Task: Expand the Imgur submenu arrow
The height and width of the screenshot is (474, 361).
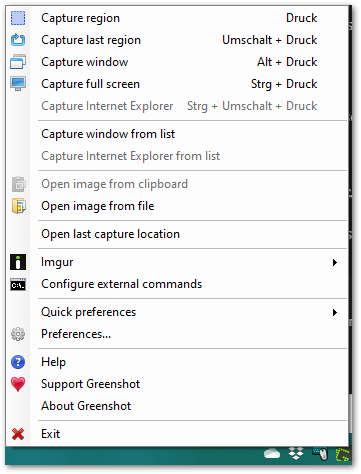Action: point(335,263)
